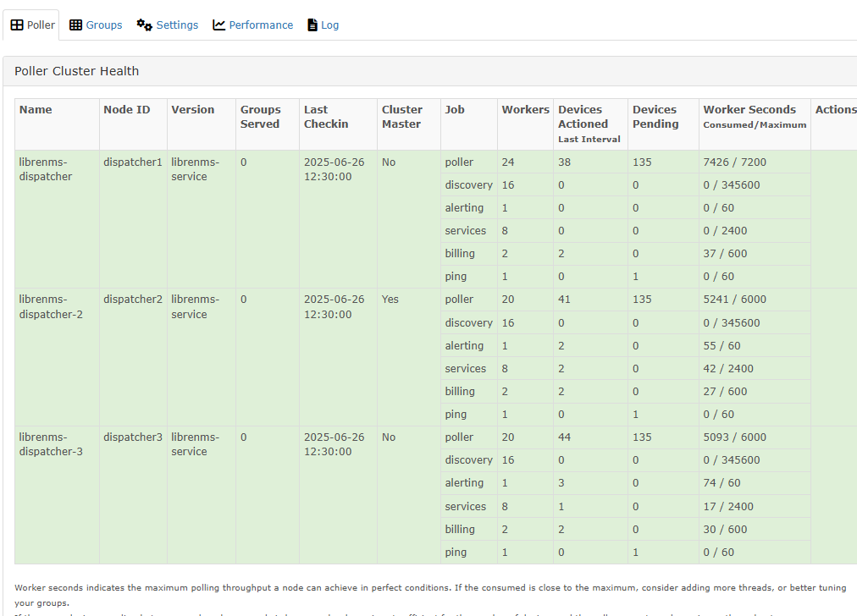Viewport: 857px width, 616px height.
Task: Open the Log tab
Action: [x=323, y=25]
